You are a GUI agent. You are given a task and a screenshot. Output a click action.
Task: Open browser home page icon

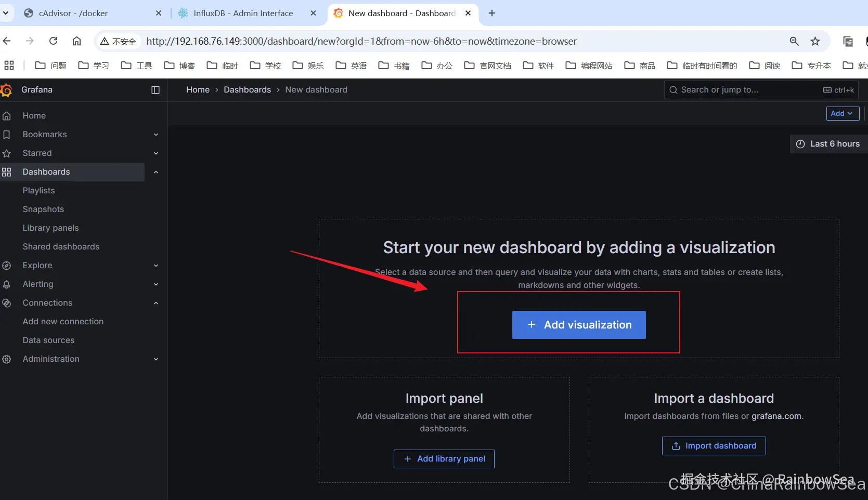click(76, 41)
